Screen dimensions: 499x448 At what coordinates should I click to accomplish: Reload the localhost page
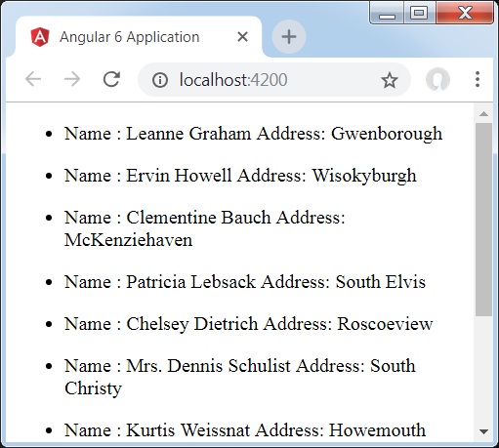[111, 79]
